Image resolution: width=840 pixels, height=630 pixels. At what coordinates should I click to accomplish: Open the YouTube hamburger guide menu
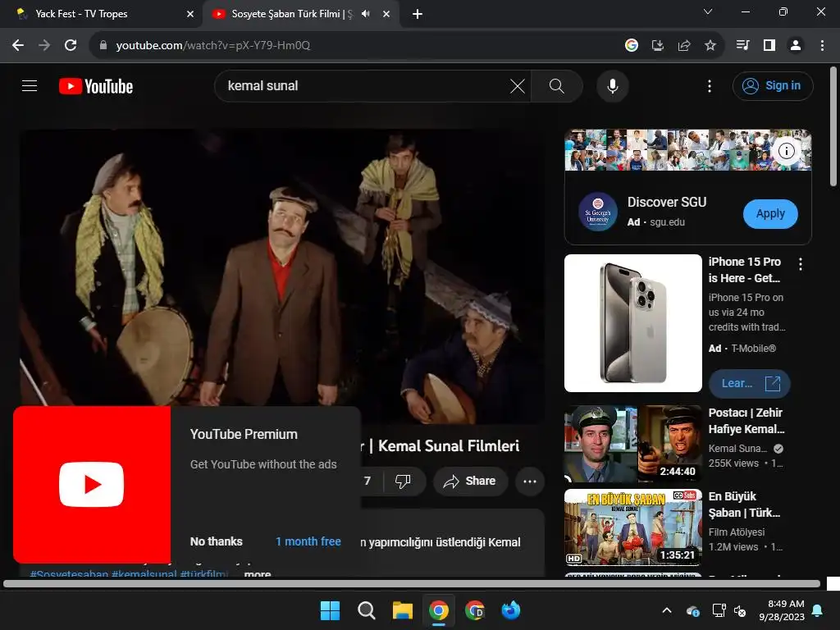click(x=30, y=85)
